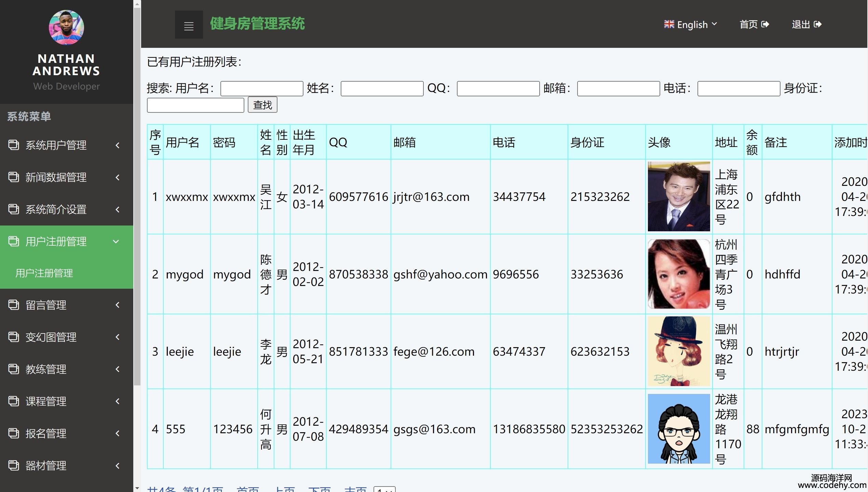868x492 pixels.
Task: Click the 教练管理 menu icon
Action: click(14, 369)
